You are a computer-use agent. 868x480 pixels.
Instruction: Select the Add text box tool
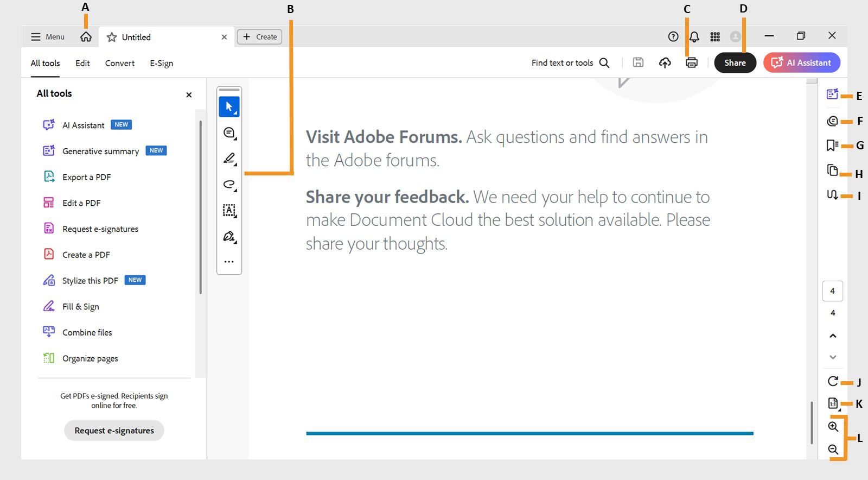click(229, 210)
